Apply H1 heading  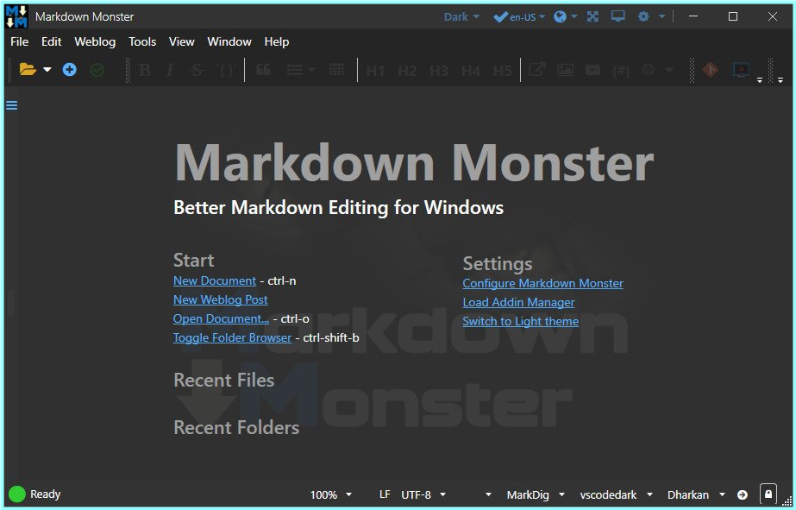click(x=375, y=71)
